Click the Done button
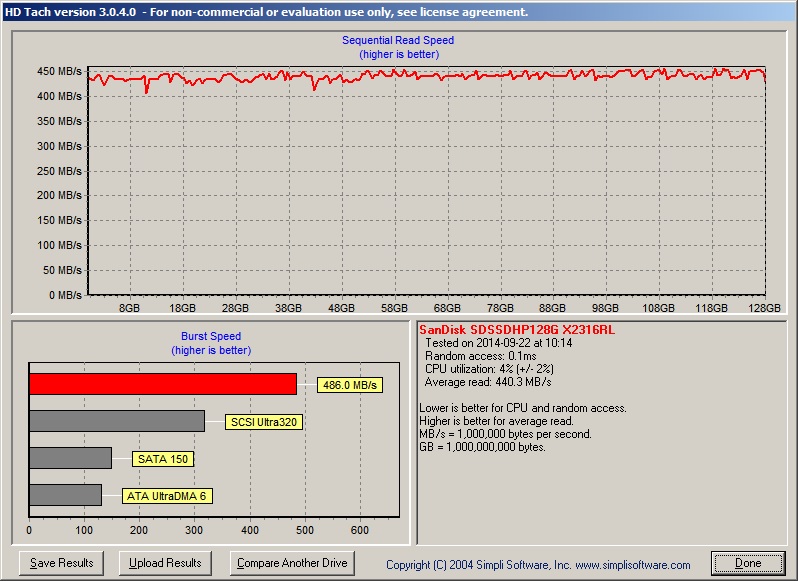The width and height of the screenshot is (798, 581). click(x=748, y=563)
